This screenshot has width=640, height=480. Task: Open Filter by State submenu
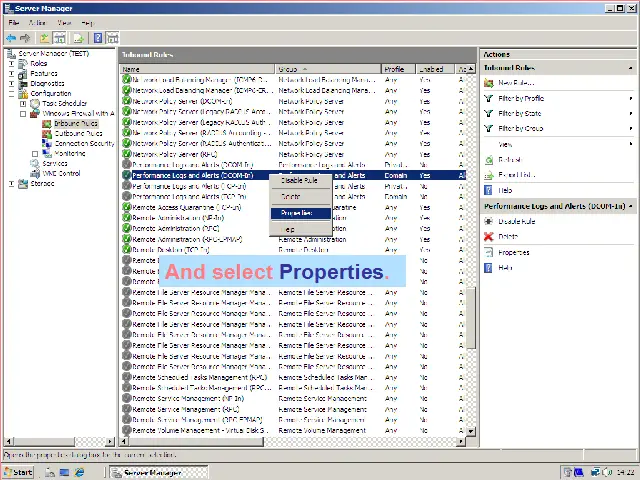(x=519, y=113)
